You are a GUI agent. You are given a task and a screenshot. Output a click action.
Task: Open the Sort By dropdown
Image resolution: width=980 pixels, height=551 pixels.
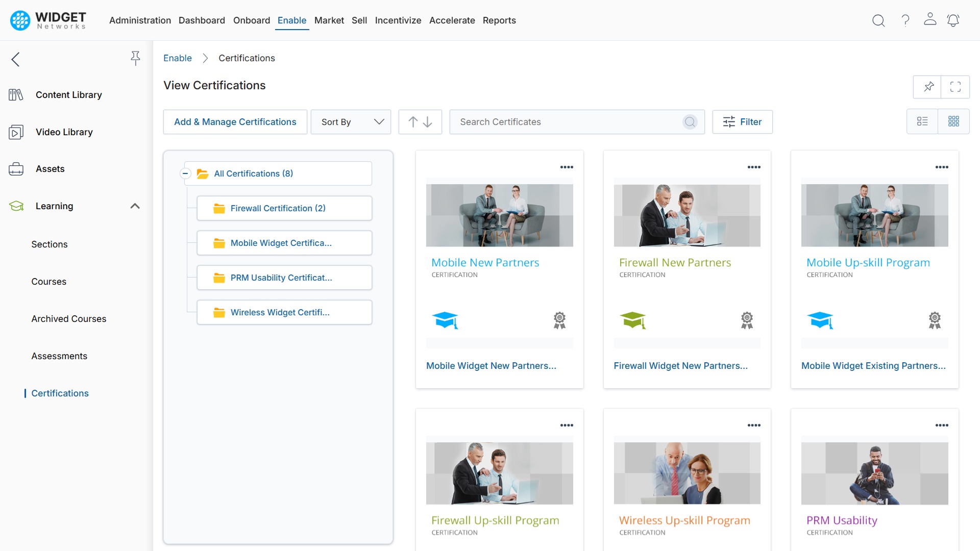pos(351,122)
